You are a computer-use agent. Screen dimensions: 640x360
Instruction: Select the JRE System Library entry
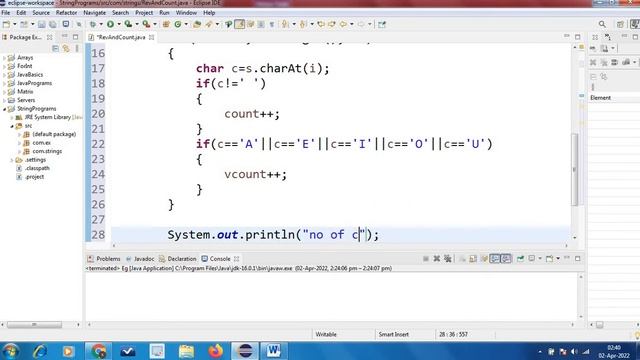(x=47, y=118)
